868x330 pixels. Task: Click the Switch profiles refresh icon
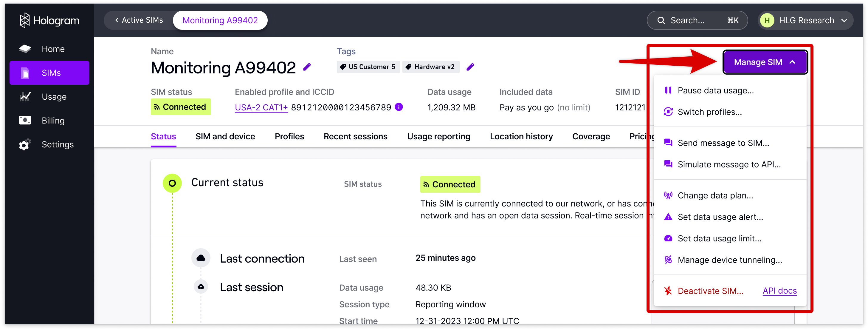[x=668, y=112]
